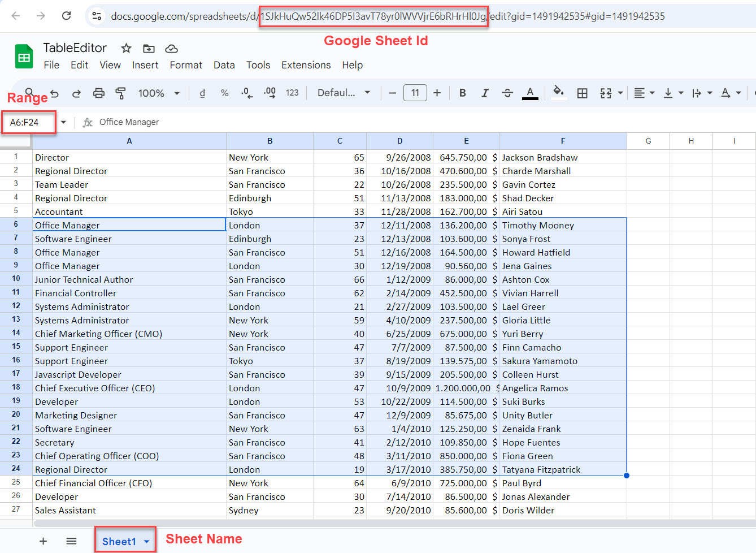Click the Print icon
756x553 pixels.
[x=98, y=93]
